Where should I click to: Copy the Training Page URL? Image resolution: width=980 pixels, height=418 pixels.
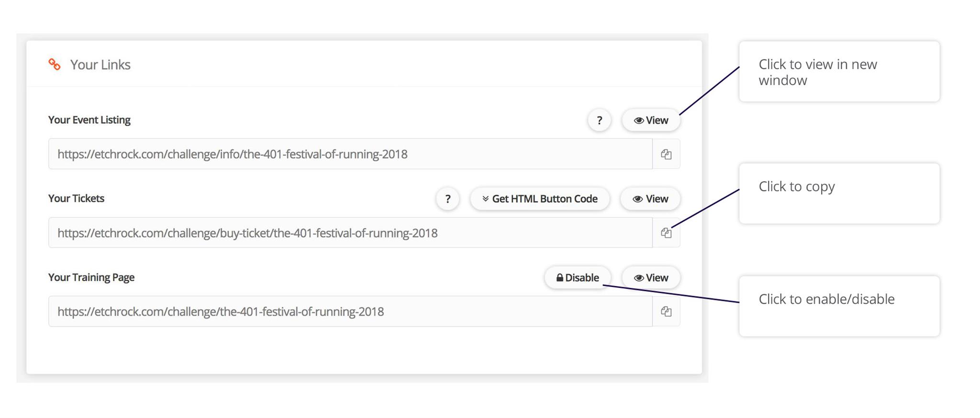pos(666,311)
